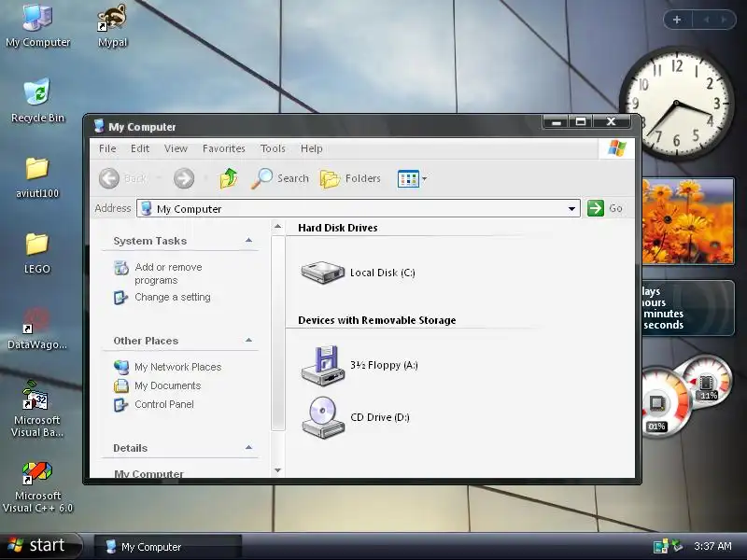This screenshot has width=747, height=560.
Task: Click sidebar scroll up arrow
Action: click(x=277, y=227)
